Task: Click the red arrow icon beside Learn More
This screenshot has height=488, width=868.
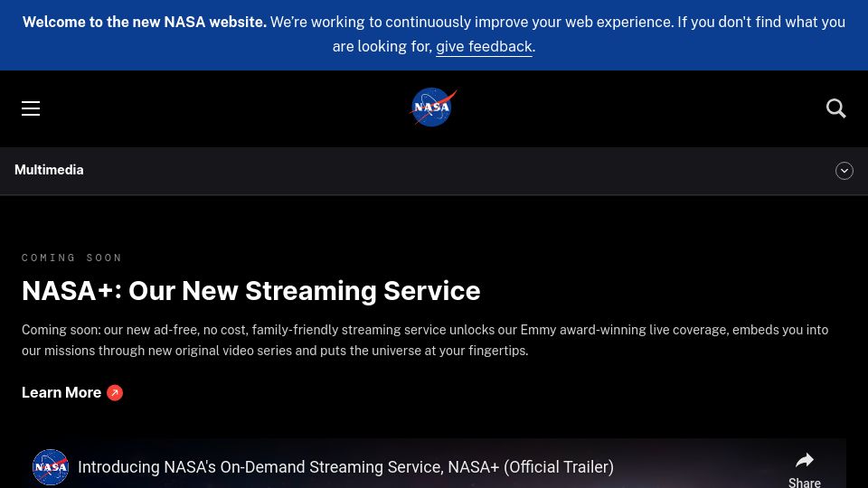Action: point(115,393)
